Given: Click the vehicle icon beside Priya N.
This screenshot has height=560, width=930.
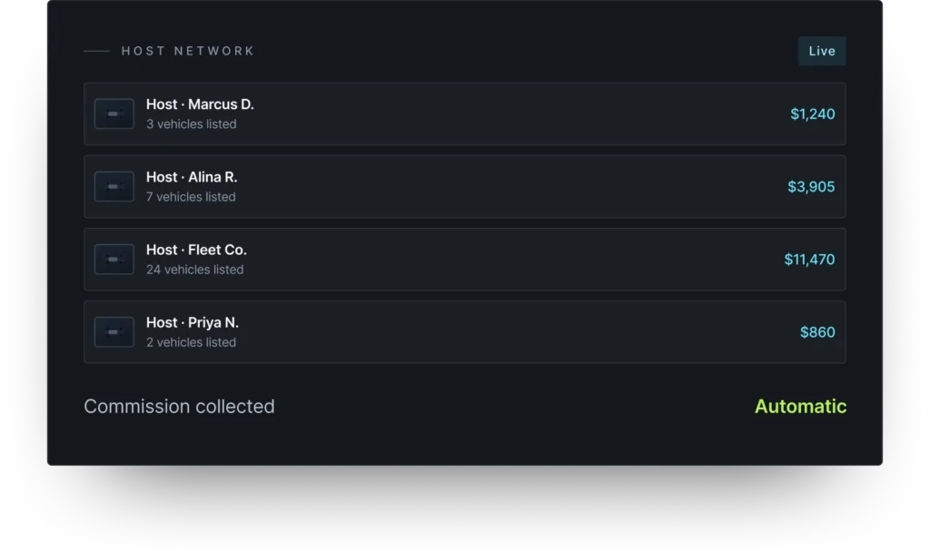Looking at the screenshot, I should coord(114,332).
